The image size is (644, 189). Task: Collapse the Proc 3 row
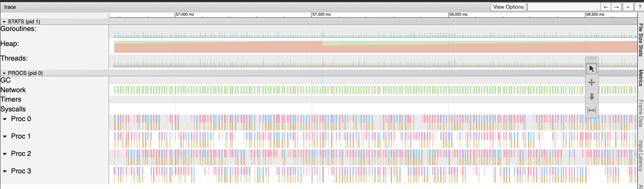click(5, 171)
